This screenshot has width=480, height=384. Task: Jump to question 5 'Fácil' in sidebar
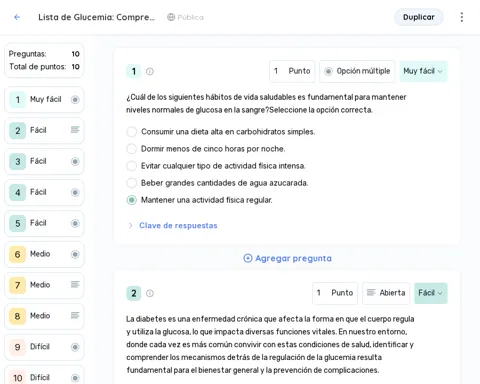point(44,223)
